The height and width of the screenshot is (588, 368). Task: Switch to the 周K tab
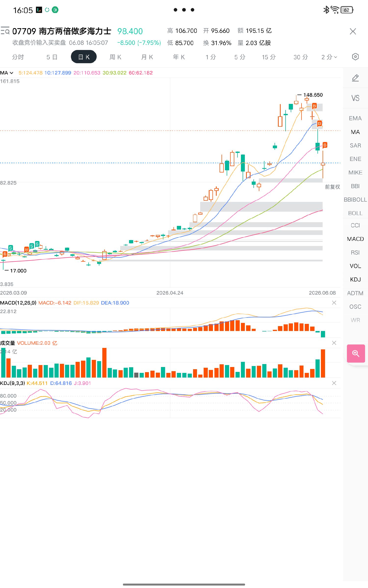tap(115, 57)
